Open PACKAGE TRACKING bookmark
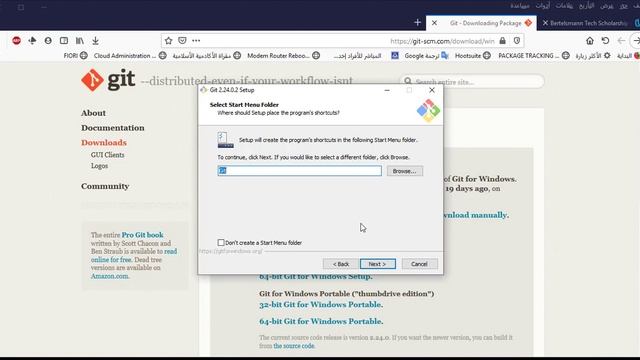The height and width of the screenshot is (360, 640). click(533, 56)
